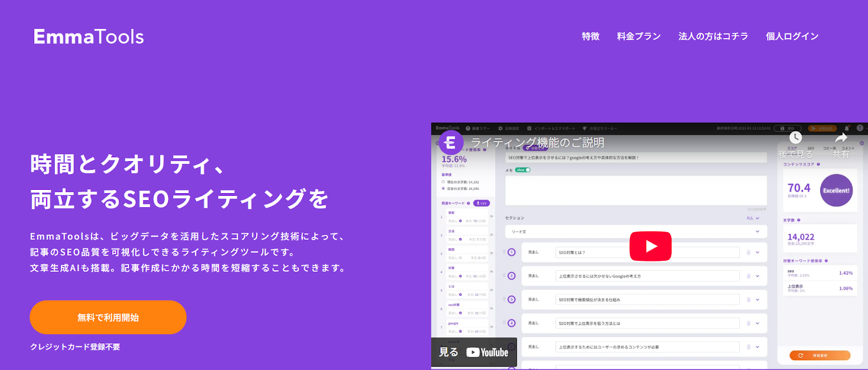Image resolution: width=868 pixels, height=370 pixels.
Task: Click the 70.4 content score value
Action: pos(799,188)
